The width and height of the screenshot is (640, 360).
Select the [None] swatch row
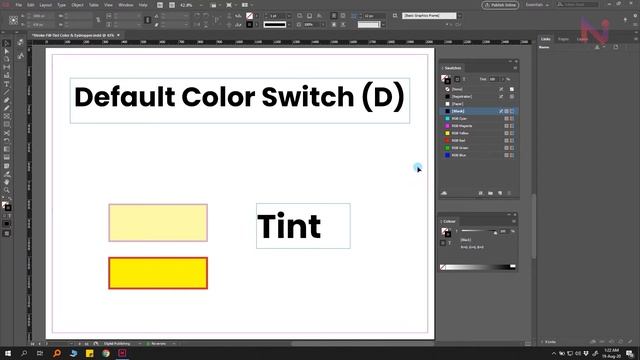479,89
